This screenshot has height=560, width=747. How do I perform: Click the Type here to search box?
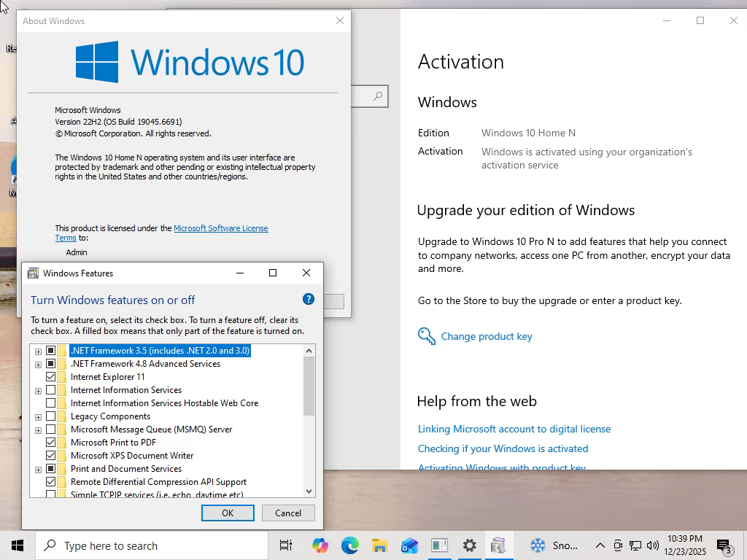point(152,545)
